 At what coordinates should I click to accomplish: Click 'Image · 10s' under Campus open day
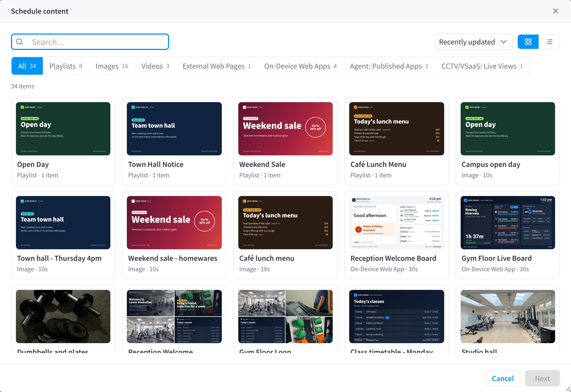[x=477, y=175]
